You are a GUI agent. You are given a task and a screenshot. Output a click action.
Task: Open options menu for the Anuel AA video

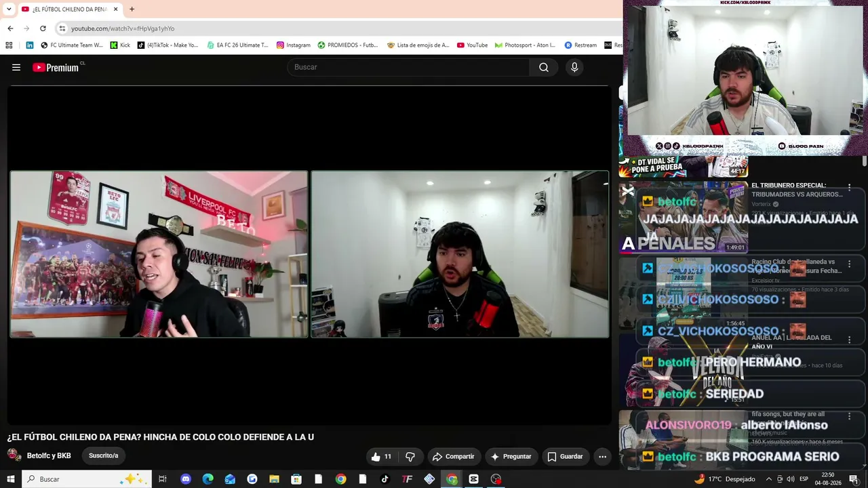tap(849, 340)
